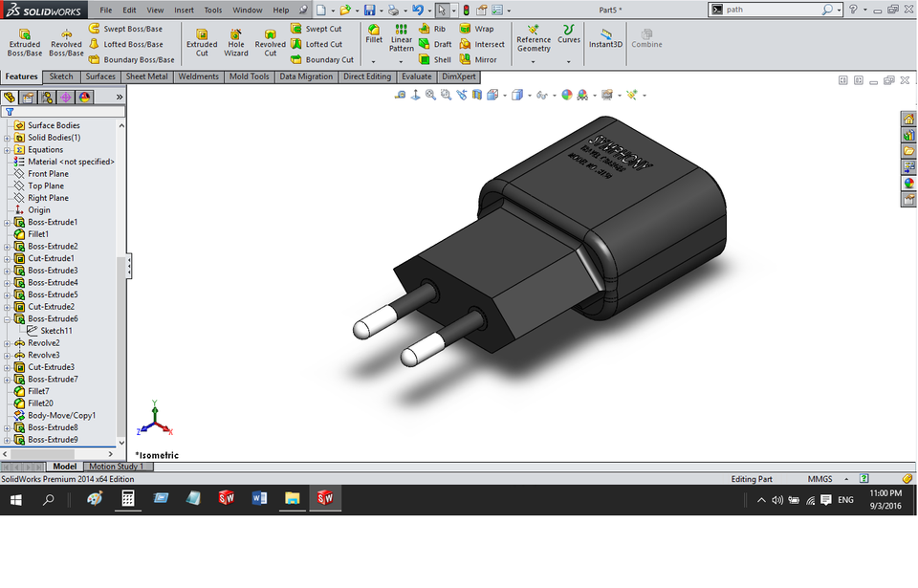The height and width of the screenshot is (588, 918).
Task: Expand the Boss-Extrude6 feature
Action: (7, 318)
